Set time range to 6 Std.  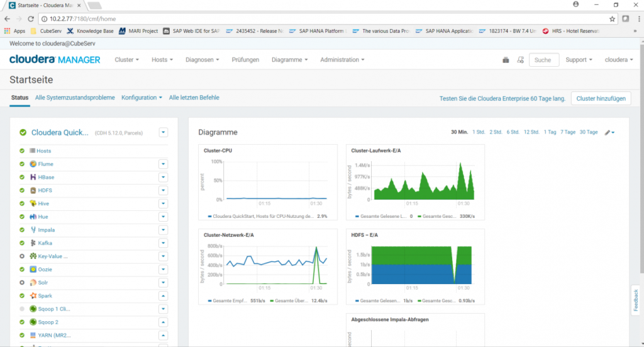(x=513, y=132)
